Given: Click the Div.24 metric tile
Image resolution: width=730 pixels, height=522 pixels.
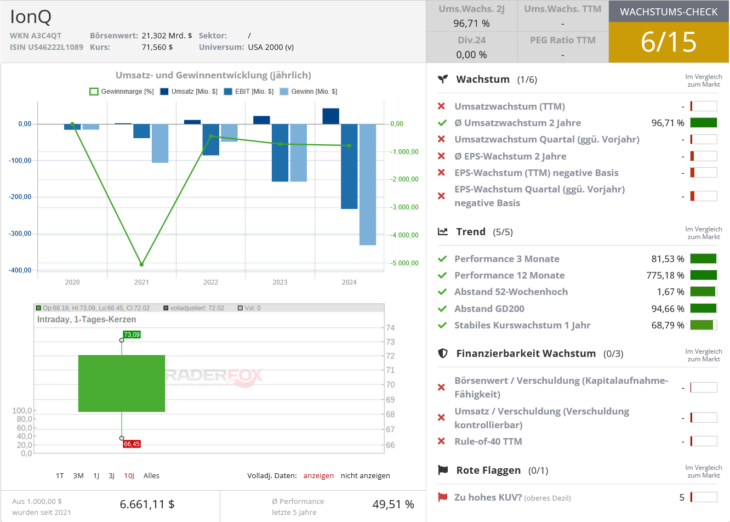Looking at the screenshot, I should tap(472, 47).
